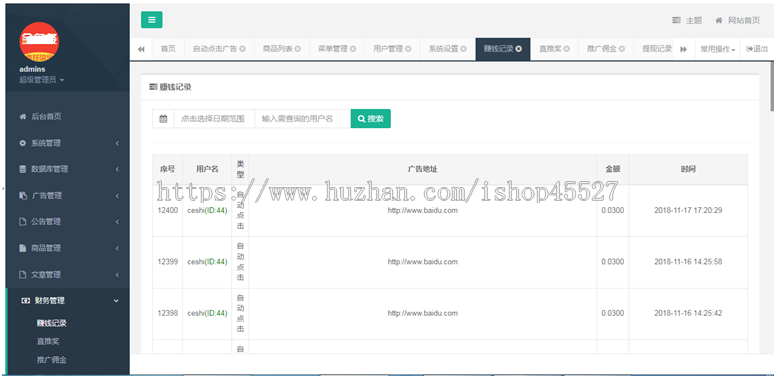Click the database icon beside 数据库管理
The height and width of the screenshot is (378, 776).
[x=22, y=169]
